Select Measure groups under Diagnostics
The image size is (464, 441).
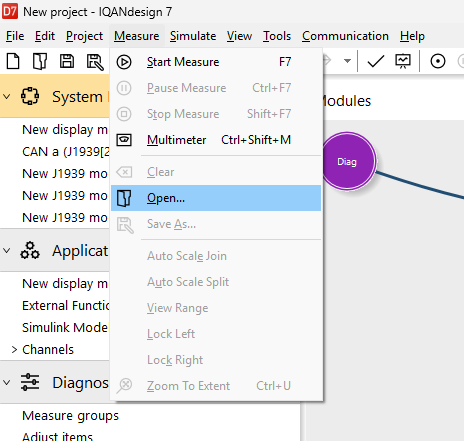click(70, 416)
